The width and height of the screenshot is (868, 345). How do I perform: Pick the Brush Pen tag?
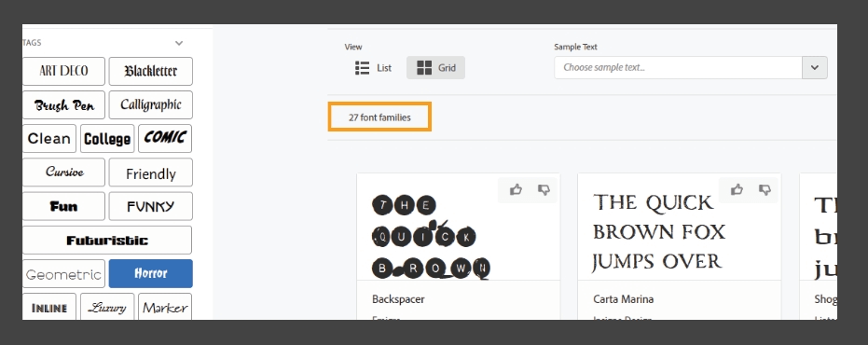click(x=63, y=104)
